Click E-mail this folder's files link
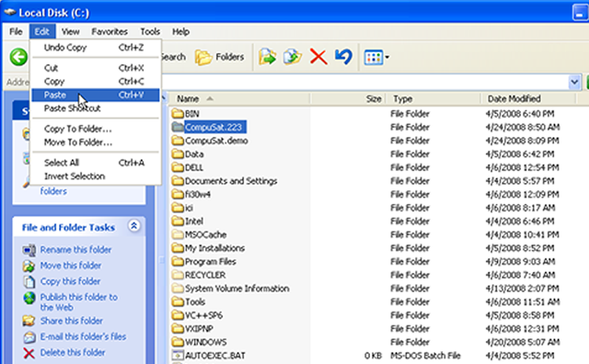Image resolution: width=589 pixels, height=364 pixels. 83,336
